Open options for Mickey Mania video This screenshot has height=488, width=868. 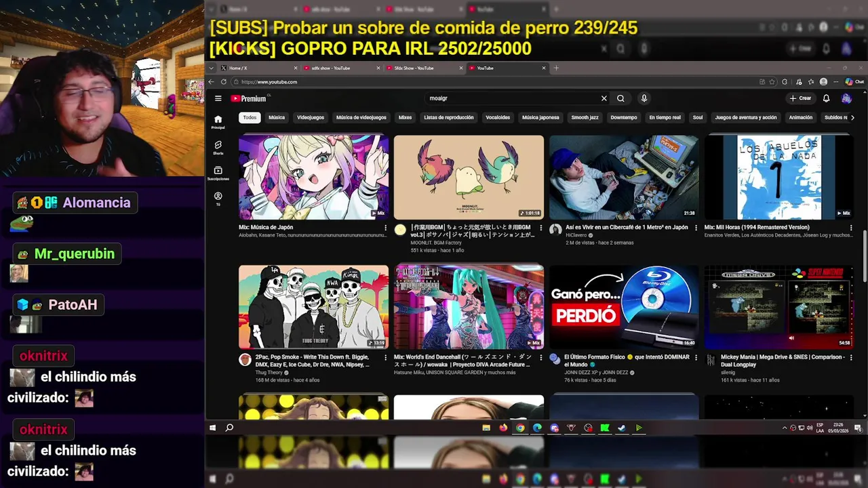(x=851, y=357)
